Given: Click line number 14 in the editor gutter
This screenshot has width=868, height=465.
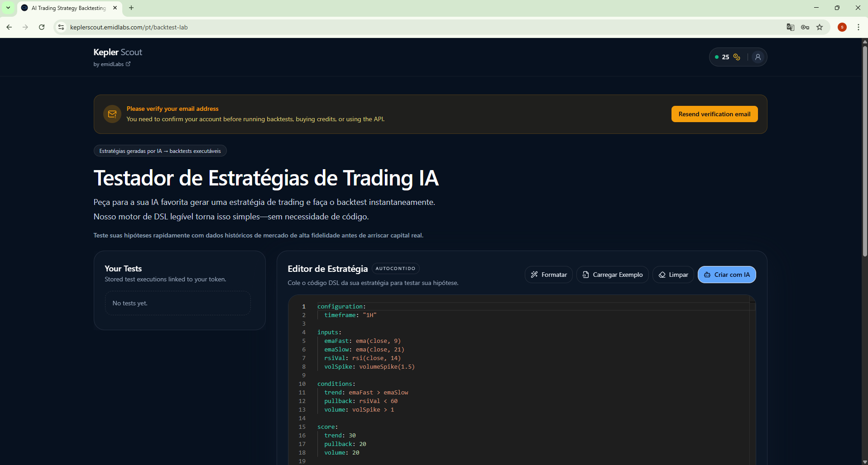Looking at the screenshot, I should pyautogui.click(x=302, y=418).
